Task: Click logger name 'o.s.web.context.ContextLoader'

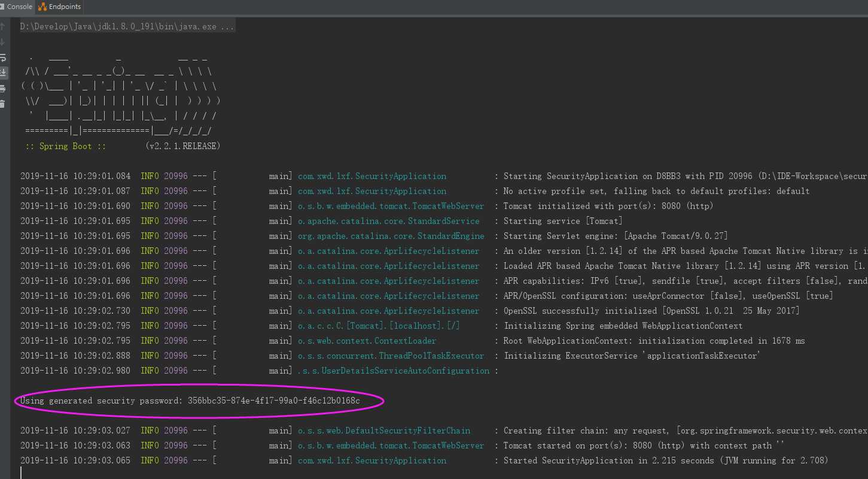Action: [367, 341]
